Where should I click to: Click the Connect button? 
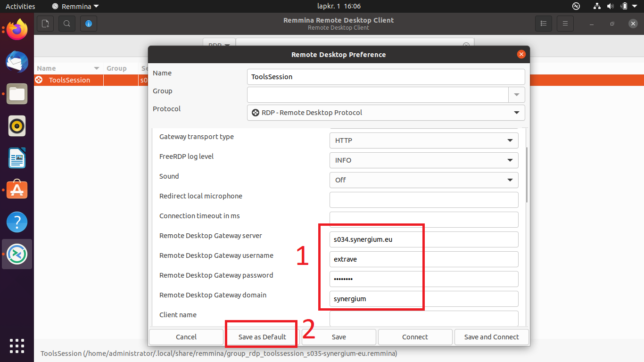point(415,337)
